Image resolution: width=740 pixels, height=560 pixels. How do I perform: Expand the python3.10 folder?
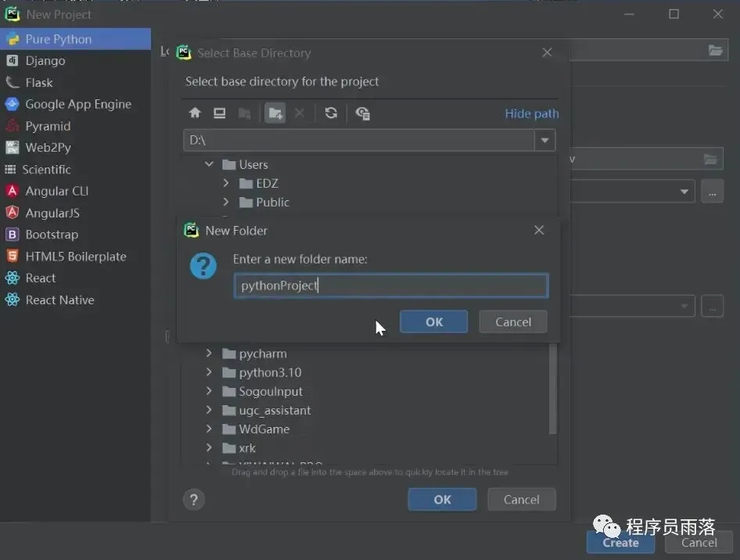point(209,372)
